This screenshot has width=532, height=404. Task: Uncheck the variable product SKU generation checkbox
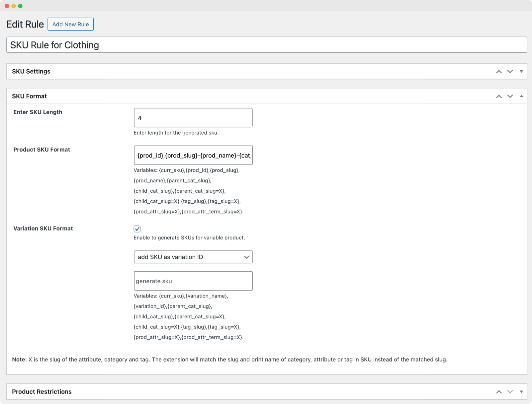(x=137, y=229)
